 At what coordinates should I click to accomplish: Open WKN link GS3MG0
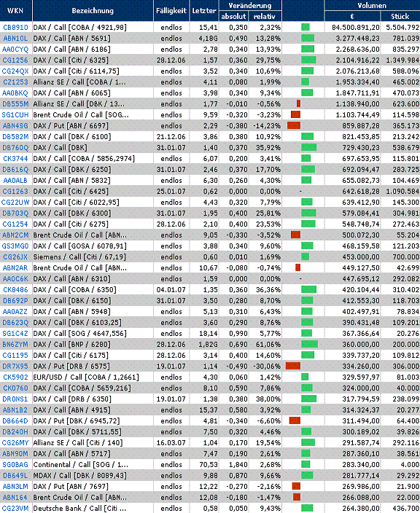pyautogui.click(x=15, y=246)
